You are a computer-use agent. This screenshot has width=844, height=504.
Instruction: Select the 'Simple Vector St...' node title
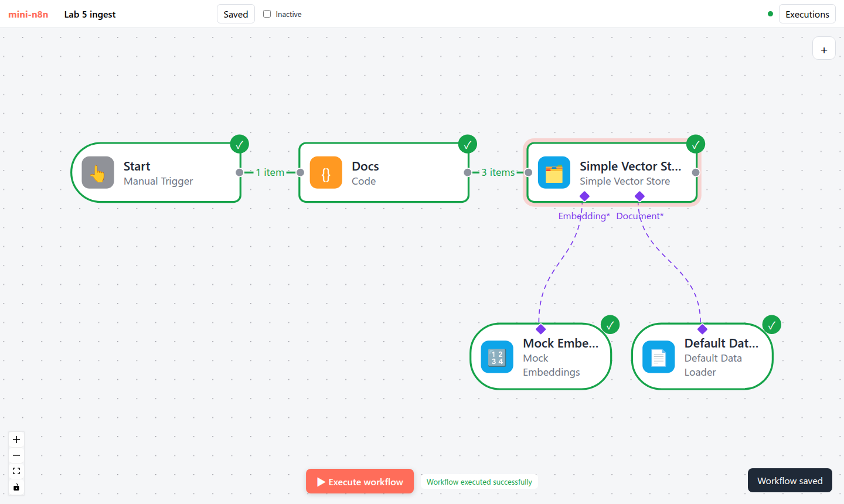631,166
